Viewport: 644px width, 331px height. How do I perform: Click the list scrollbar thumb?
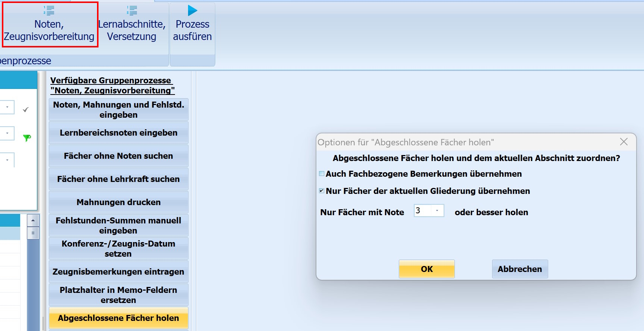[x=33, y=233]
